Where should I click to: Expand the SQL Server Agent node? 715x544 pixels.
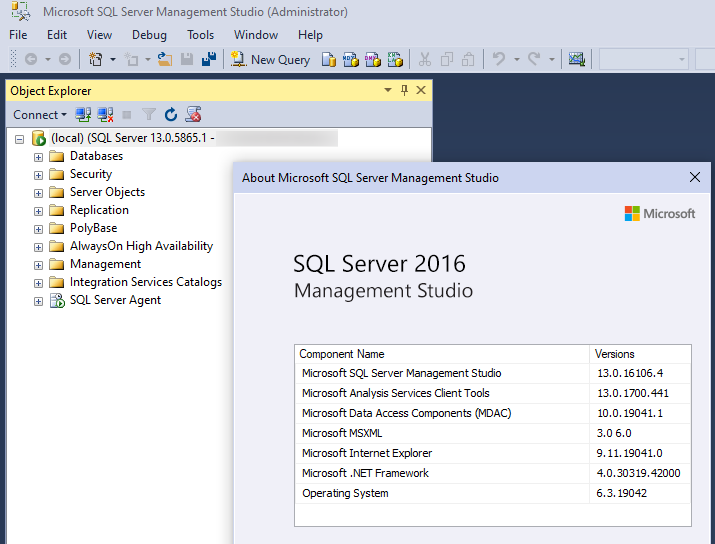point(38,301)
